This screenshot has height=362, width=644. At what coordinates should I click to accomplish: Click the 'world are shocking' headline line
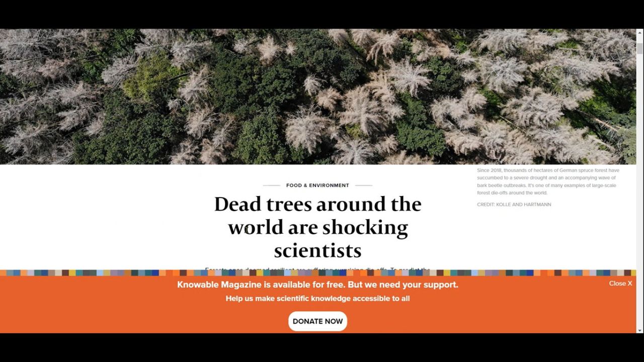pyautogui.click(x=317, y=228)
